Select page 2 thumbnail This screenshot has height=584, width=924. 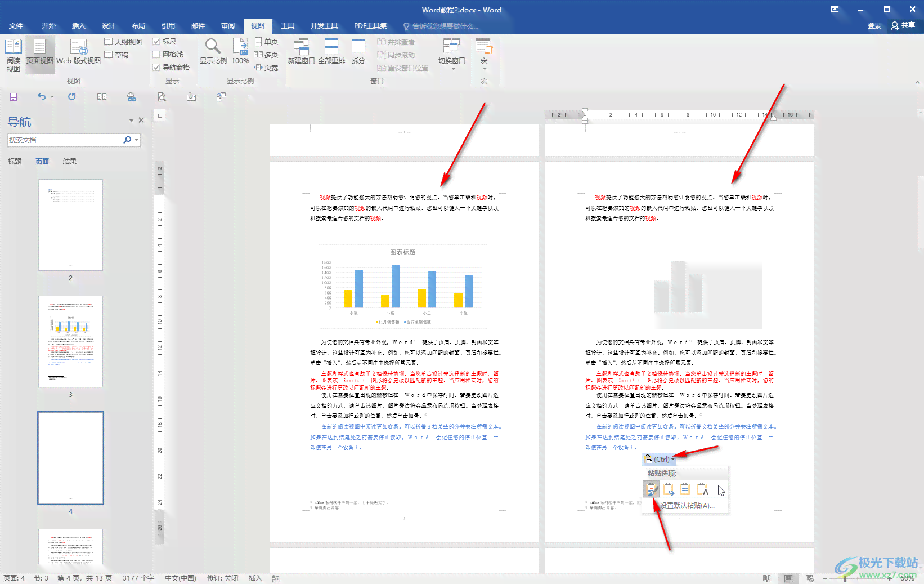(70, 225)
